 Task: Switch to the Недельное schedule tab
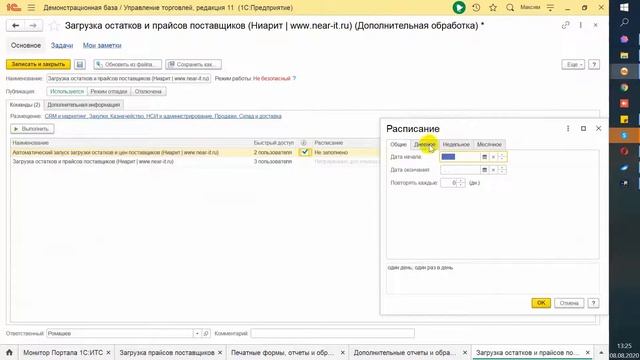click(456, 144)
